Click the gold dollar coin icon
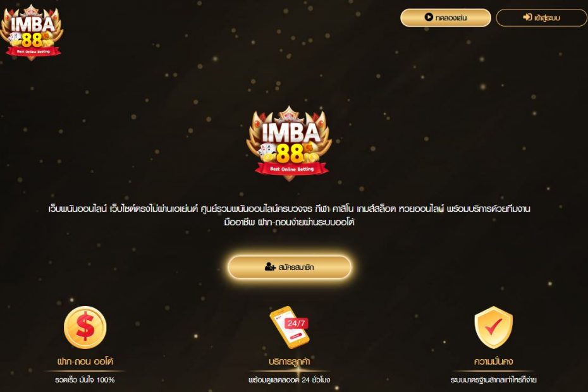 click(x=85, y=327)
